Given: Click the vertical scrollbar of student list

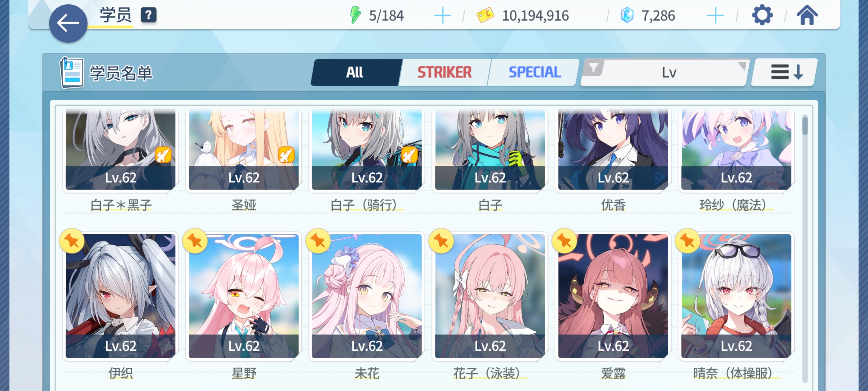Looking at the screenshot, I should 805,249.
